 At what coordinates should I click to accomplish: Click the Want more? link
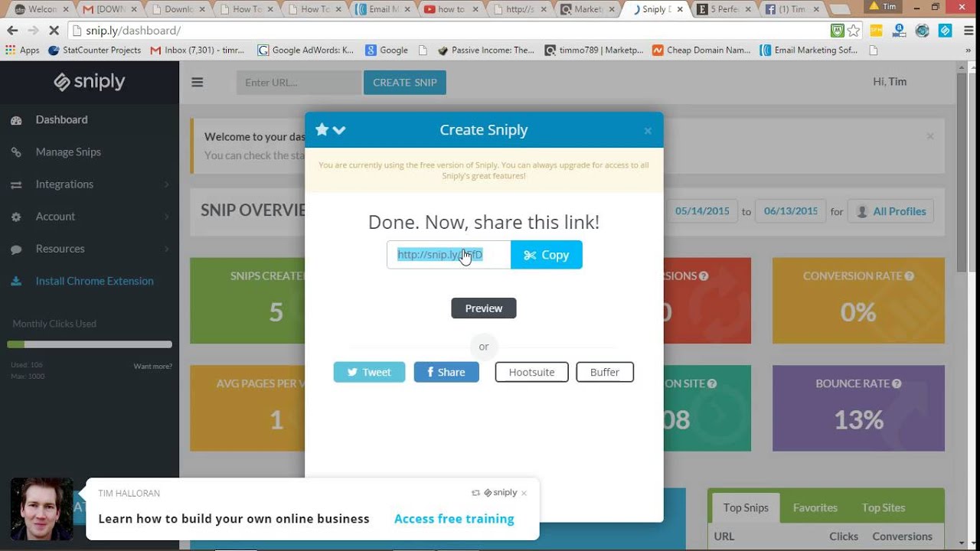point(153,367)
